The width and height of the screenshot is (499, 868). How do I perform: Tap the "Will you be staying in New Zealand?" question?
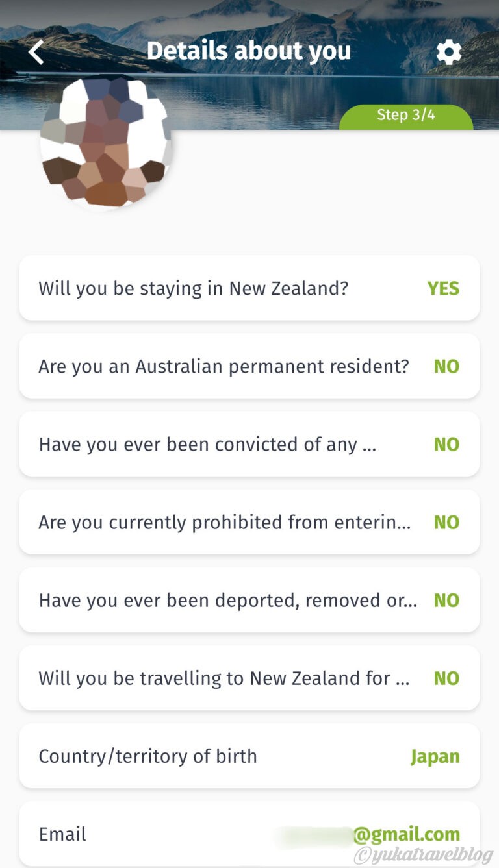(x=194, y=288)
